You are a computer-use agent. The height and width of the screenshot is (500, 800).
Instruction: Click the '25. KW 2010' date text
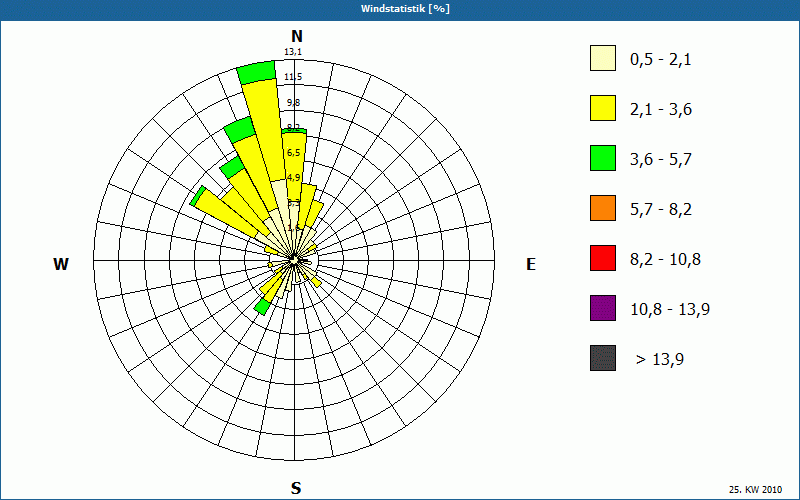coord(755,490)
